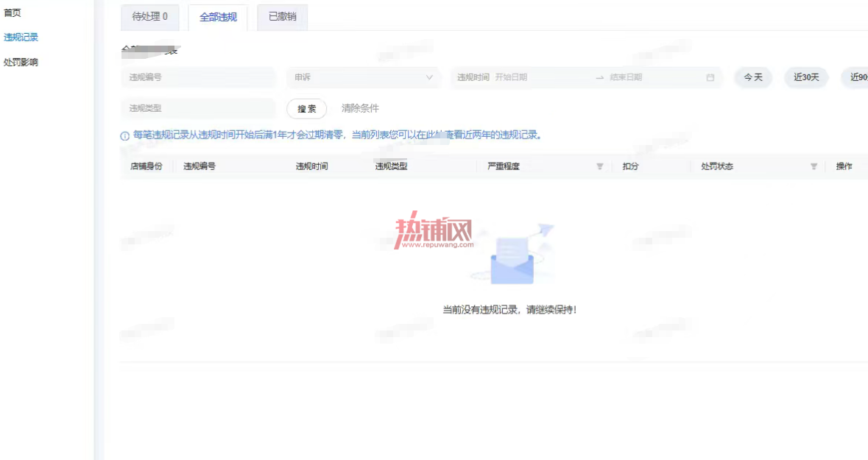
Task: Click the 严重程度 column filter icon
Action: (599, 166)
